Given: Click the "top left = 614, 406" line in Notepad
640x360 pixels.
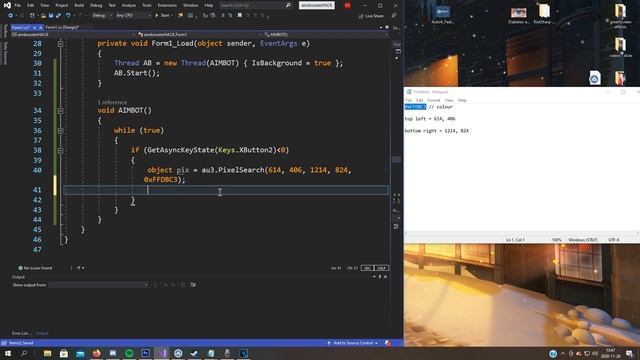Looking at the screenshot, I should tap(430, 119).
